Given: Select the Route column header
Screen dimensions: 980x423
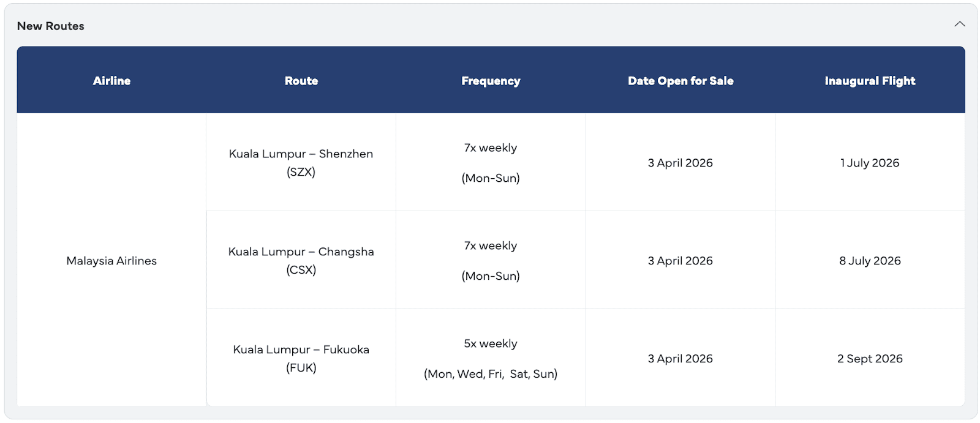Looking at the screenshot, I should (301, 81).
